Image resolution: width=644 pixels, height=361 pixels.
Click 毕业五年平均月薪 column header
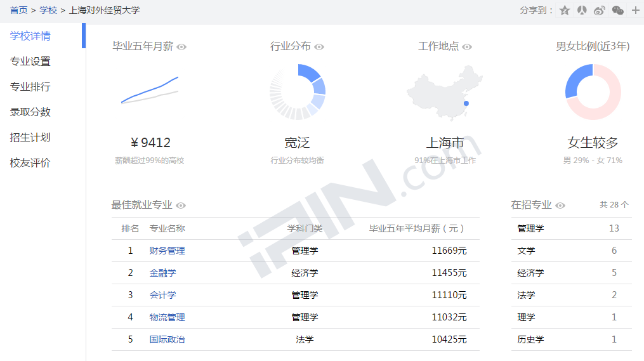coord(416,228)
